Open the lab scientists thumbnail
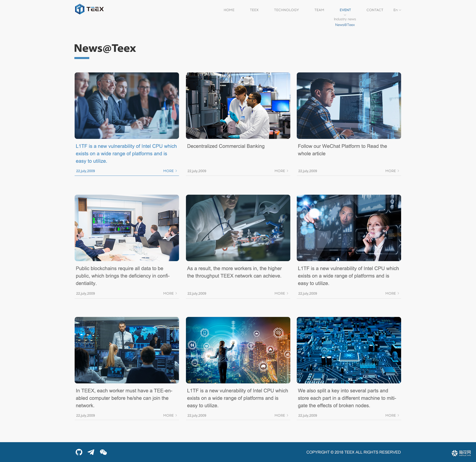476x462 pixels. [238, 106]
